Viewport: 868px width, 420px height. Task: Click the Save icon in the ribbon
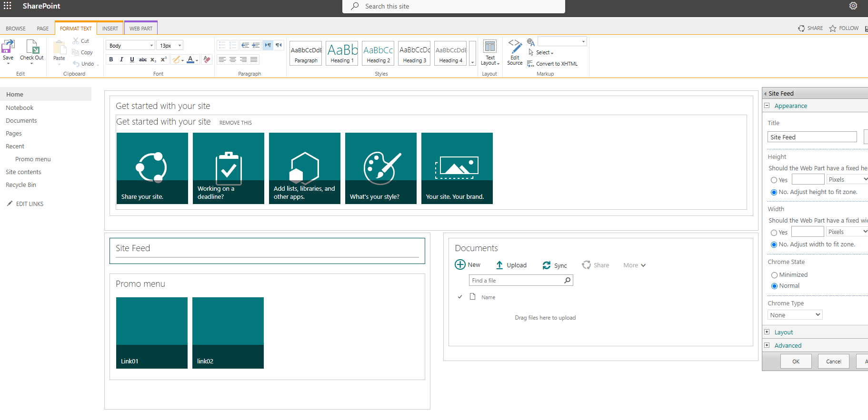(8, 47)
